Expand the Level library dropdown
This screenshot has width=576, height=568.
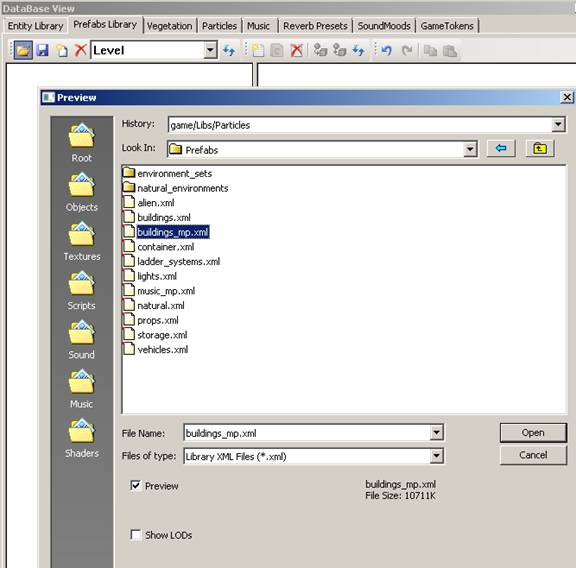[x=210, y=50]
